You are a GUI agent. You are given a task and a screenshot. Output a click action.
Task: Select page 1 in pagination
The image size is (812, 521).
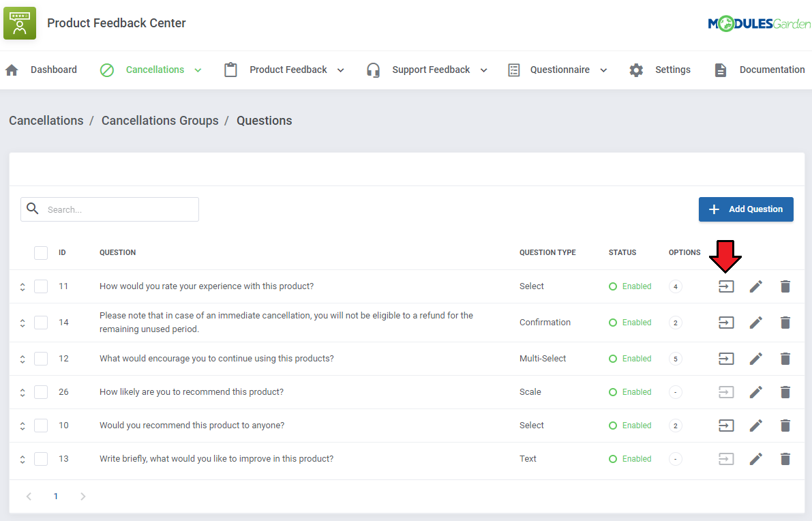(x=56, y=496)
